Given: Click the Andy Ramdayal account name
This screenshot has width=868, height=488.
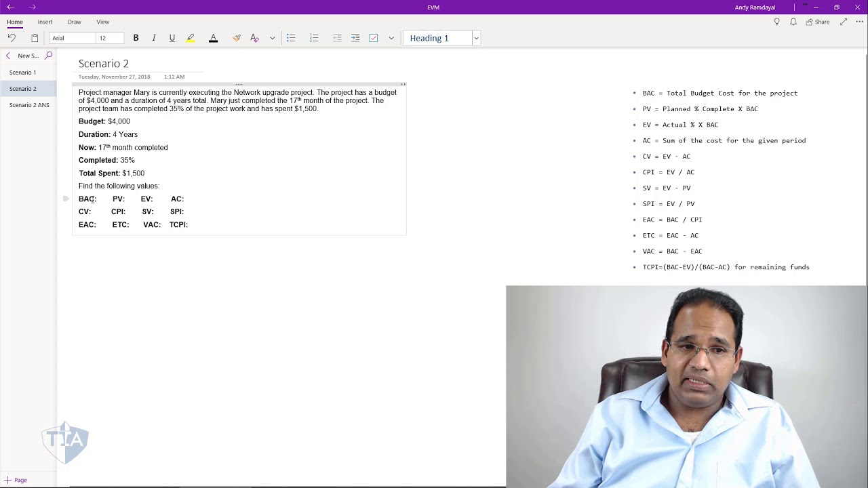Looking at the screenshot, I should tap(755, 7).
